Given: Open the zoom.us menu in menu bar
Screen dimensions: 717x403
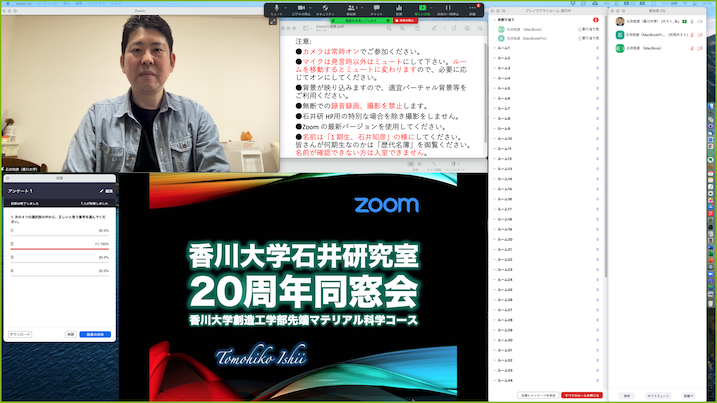Looking at the screenshot, I should (23, 3).
